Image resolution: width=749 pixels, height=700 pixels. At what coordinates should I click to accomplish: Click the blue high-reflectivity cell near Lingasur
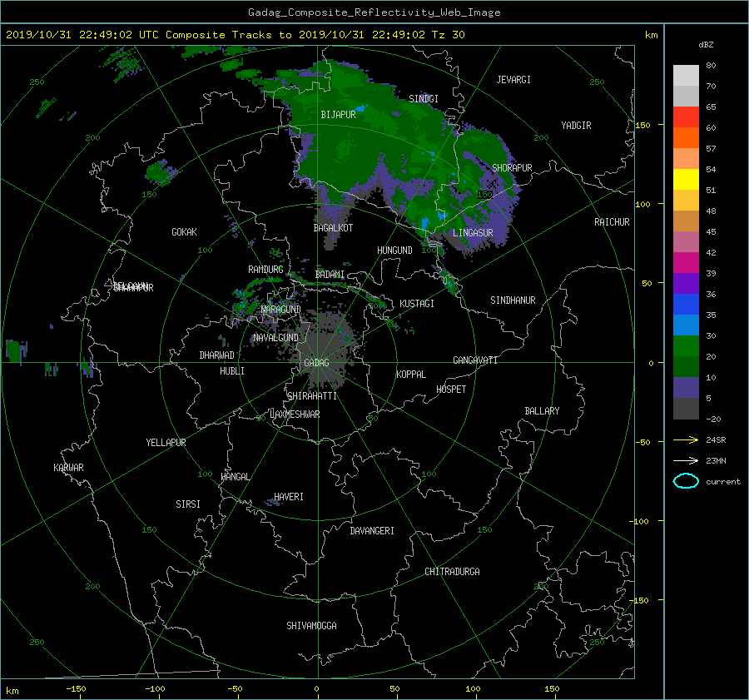pos(424,224)
